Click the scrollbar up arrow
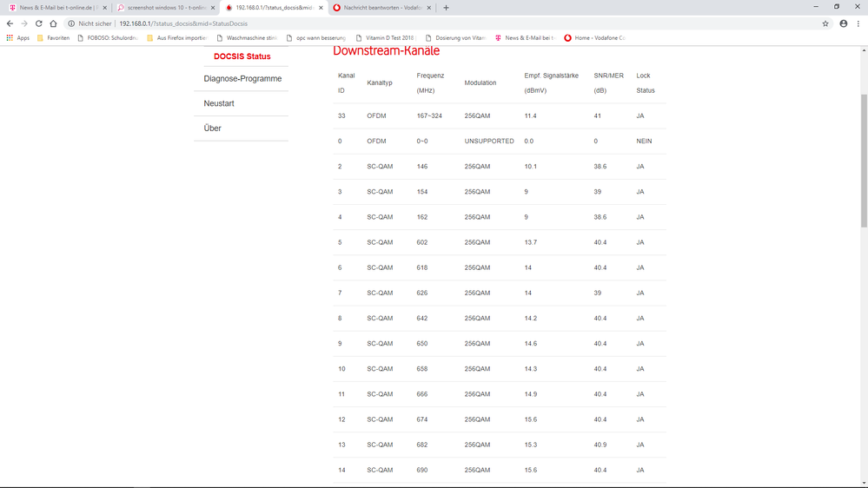The width and height of the screenshot is (868, 488). coord(864,50)
